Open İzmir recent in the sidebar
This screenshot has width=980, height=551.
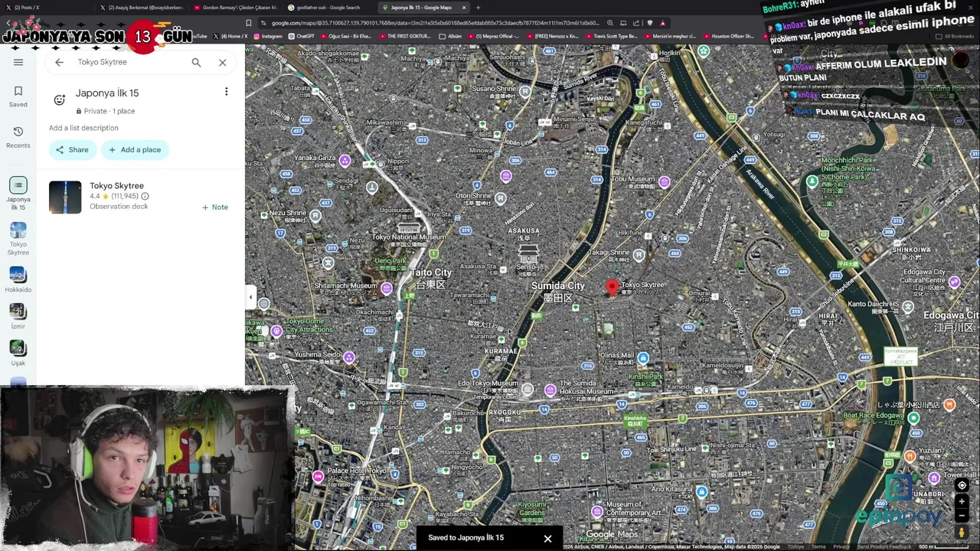(x=18, y=316)
